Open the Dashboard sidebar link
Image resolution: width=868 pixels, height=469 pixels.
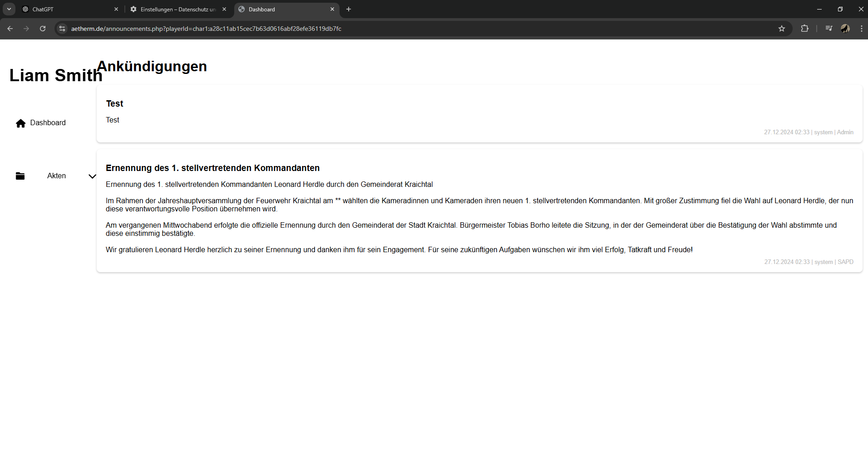[x=48, y=123]
